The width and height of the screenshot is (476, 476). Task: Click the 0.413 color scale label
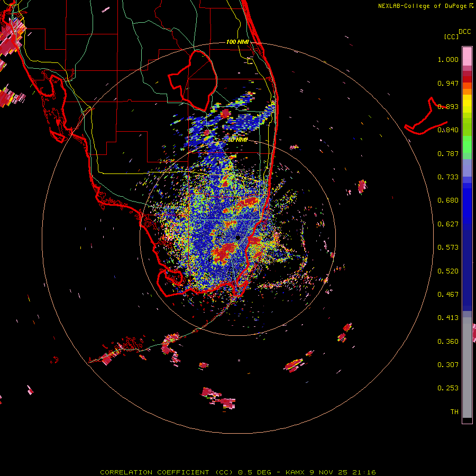[448, 317]
